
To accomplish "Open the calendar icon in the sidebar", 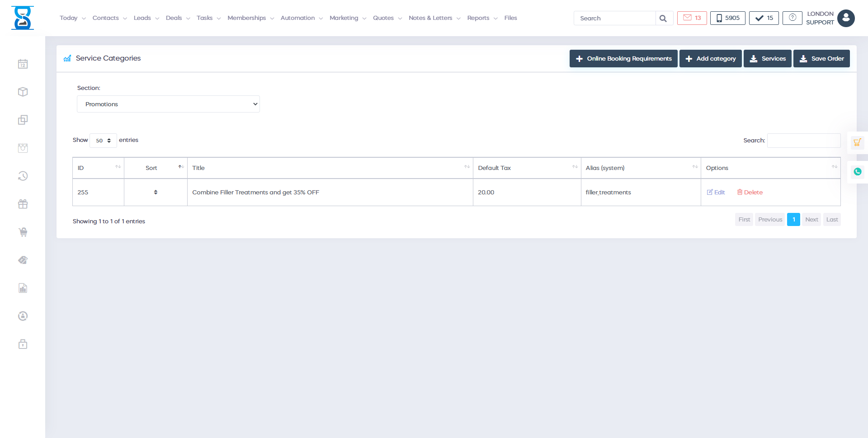I will coord(23,64).
